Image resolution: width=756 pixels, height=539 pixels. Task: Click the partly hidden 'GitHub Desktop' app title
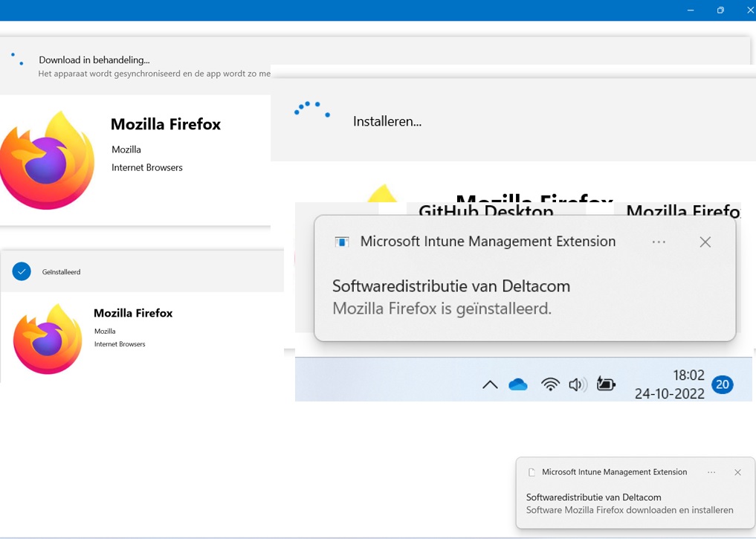(x=486, y=210)
